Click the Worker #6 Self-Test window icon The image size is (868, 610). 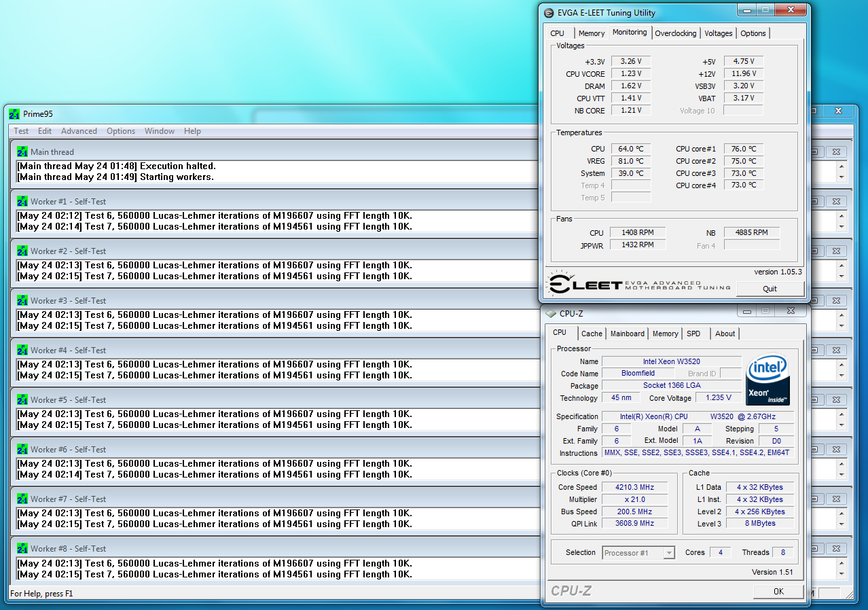(x=22, y=449)
